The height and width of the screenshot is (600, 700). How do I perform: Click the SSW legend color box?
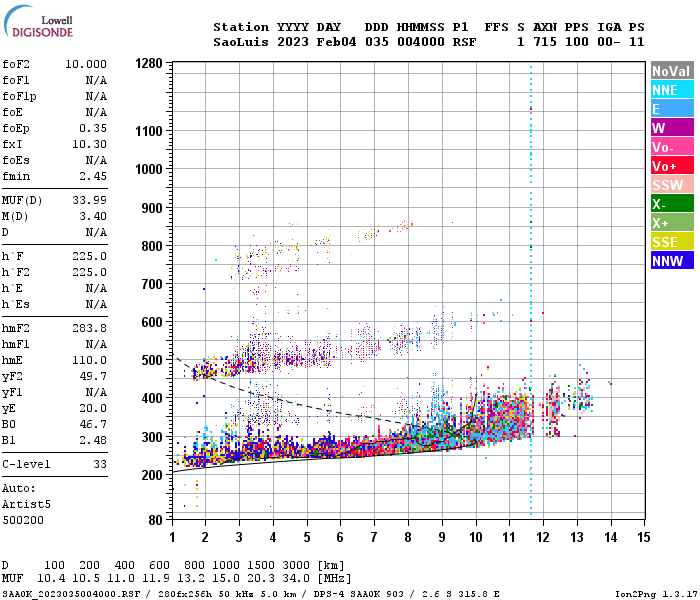672,185
